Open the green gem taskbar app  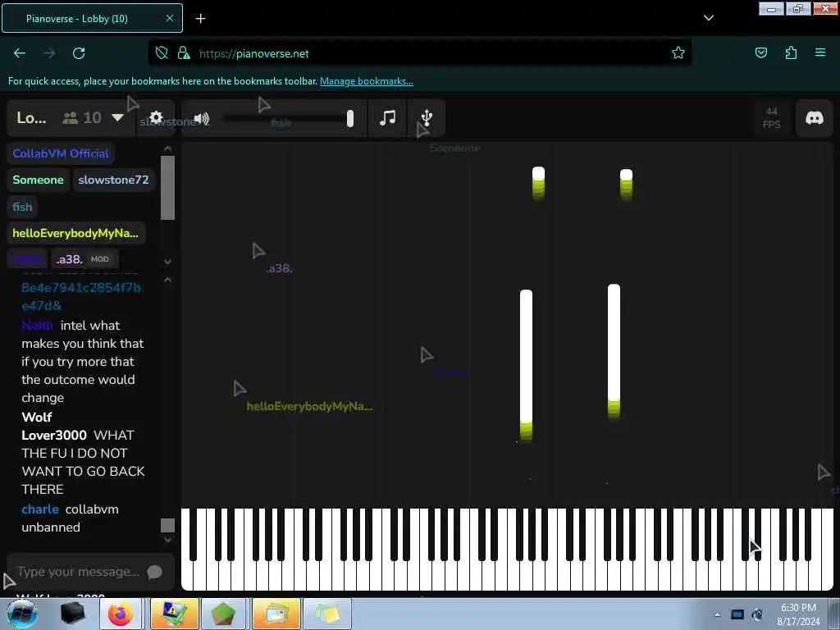[x=223, y=614]
